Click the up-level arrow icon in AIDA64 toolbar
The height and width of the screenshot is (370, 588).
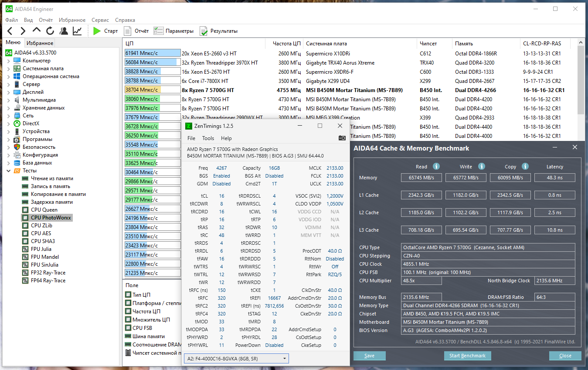point(37,31)
